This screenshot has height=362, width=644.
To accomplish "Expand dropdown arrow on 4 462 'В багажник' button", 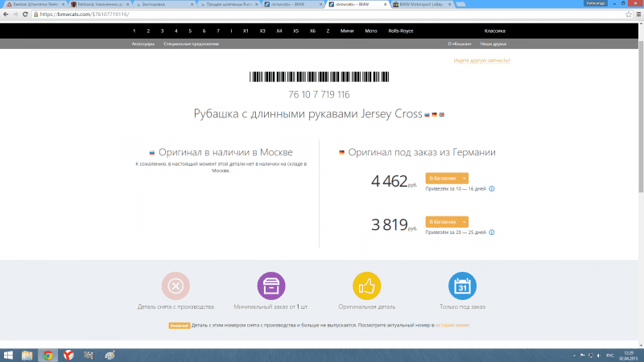I will 464,179.
